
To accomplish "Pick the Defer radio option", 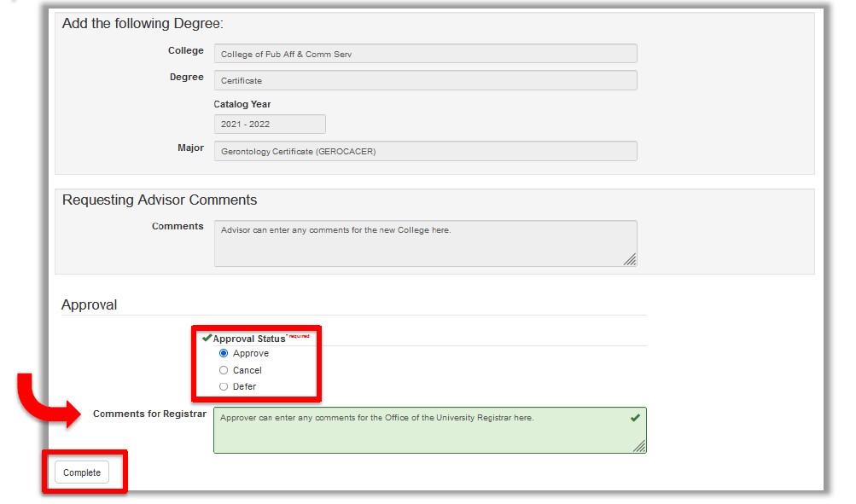I will [224, 386].
